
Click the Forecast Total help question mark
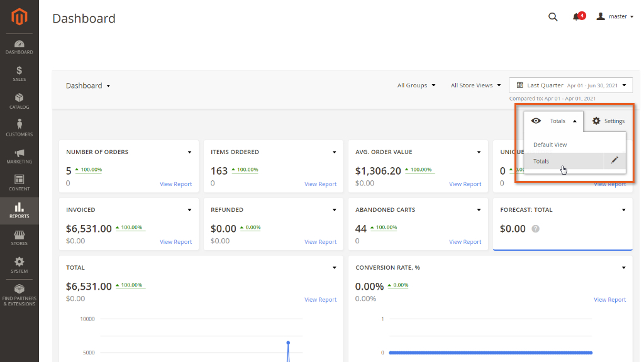point(535,229)
